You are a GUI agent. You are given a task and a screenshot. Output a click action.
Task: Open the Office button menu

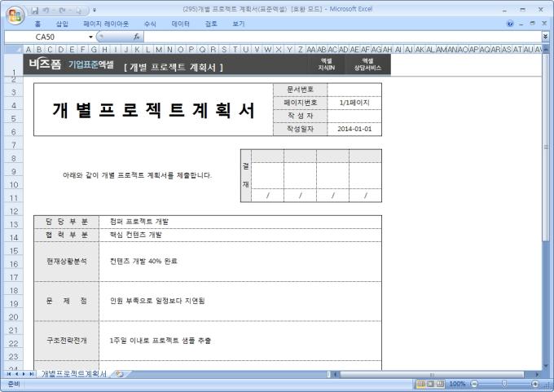[15, 15]
